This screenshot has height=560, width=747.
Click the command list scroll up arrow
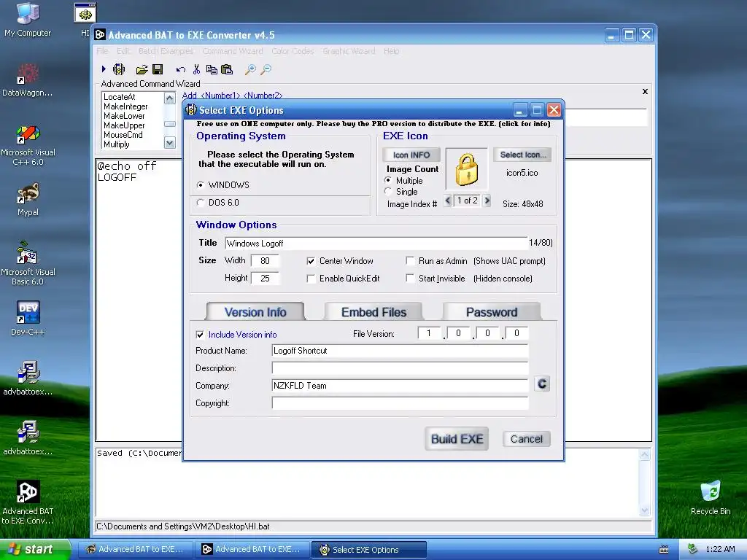click(169, 98)
